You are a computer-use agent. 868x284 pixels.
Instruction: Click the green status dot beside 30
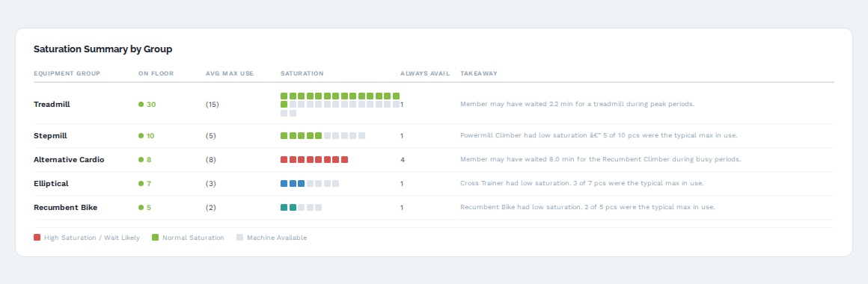[x=141, y=105]
